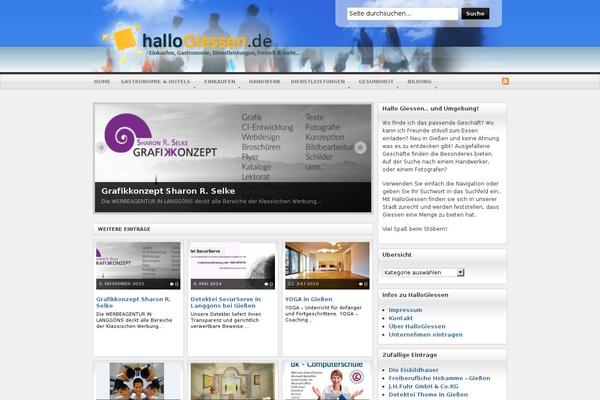Screen dimensions: 600x400
Task: Open the Kontakt link
Action: pos(400,318)
